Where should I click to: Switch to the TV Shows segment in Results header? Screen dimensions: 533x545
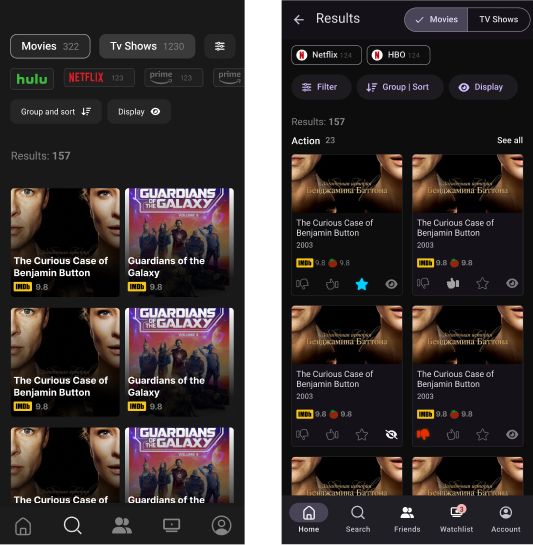tap(499, 19)
